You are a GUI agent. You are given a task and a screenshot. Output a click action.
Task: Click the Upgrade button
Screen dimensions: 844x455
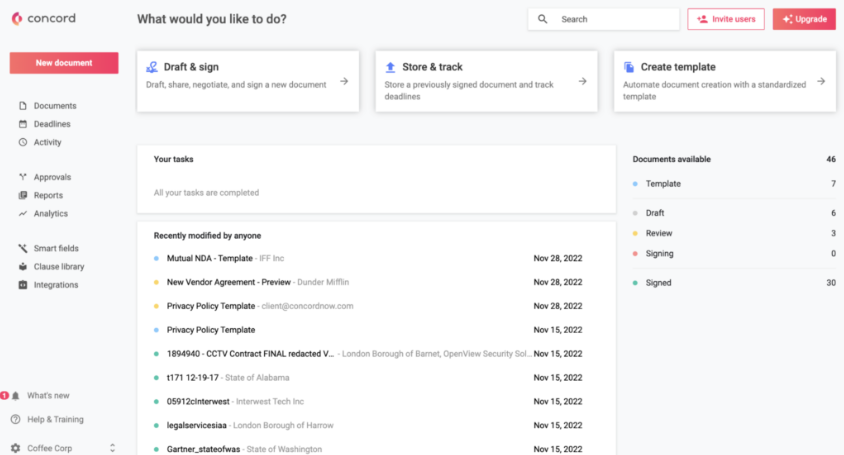[804, 19]
